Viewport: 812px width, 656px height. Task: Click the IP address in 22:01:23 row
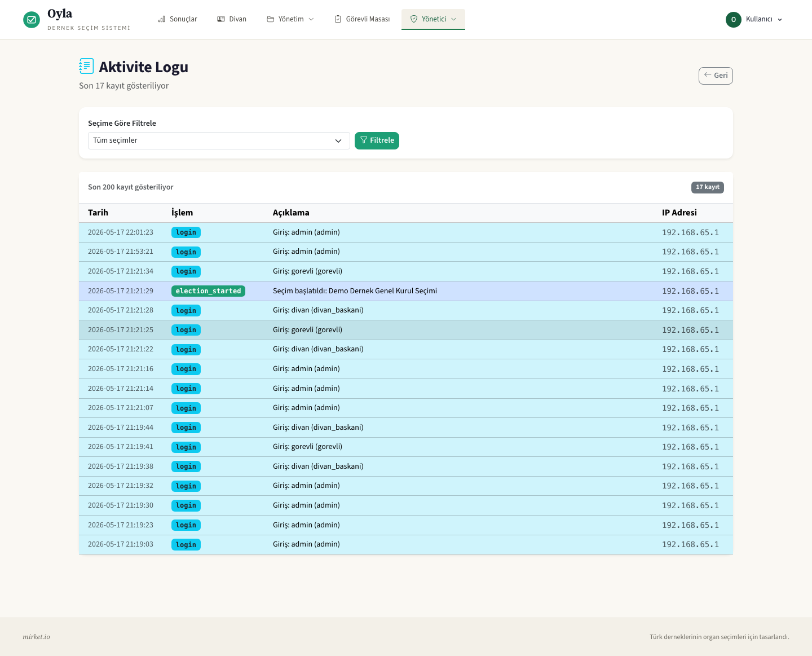[x=690, y=232]
